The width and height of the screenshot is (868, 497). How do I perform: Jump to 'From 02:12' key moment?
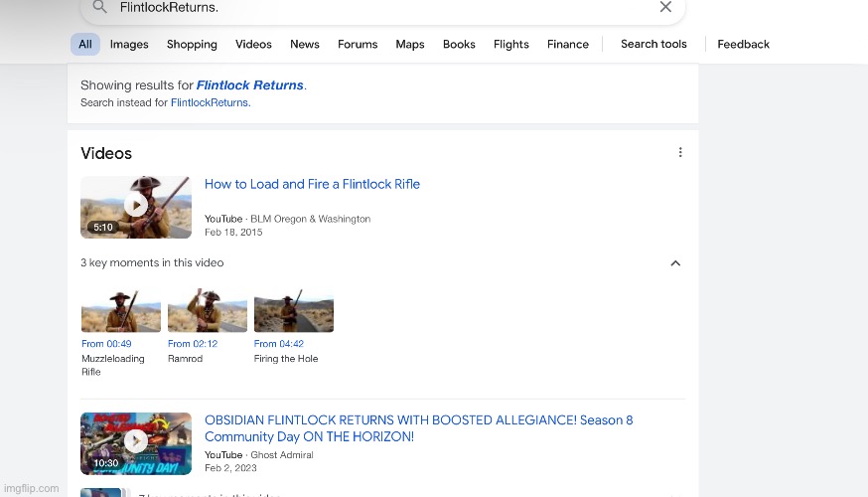(193, 344)
